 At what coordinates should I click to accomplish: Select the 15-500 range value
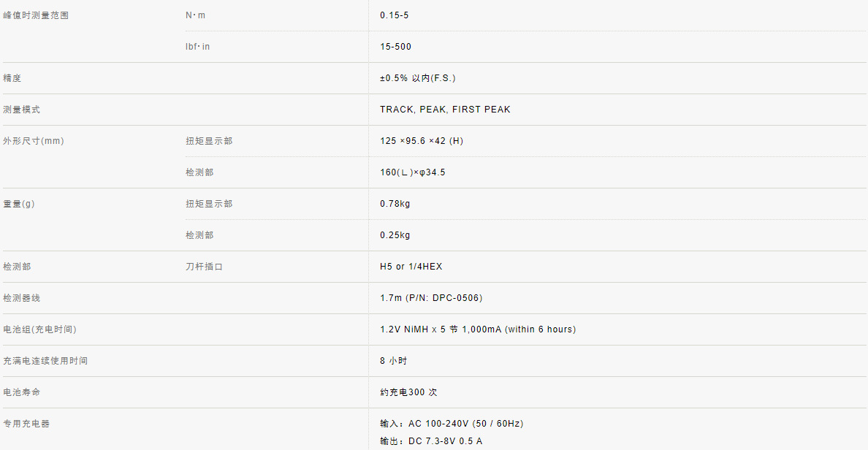click(x=395, y=47)
